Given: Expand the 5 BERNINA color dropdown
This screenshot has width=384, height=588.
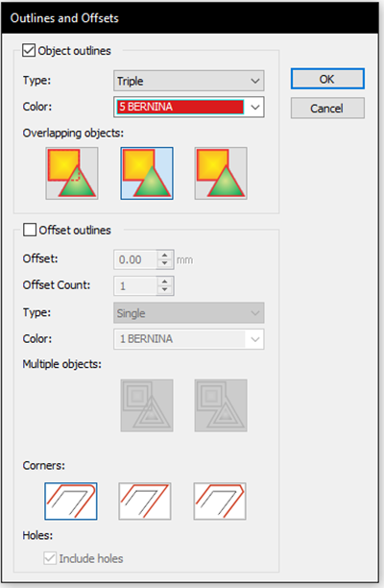Looking at the screenshot, I should (255, 107).
